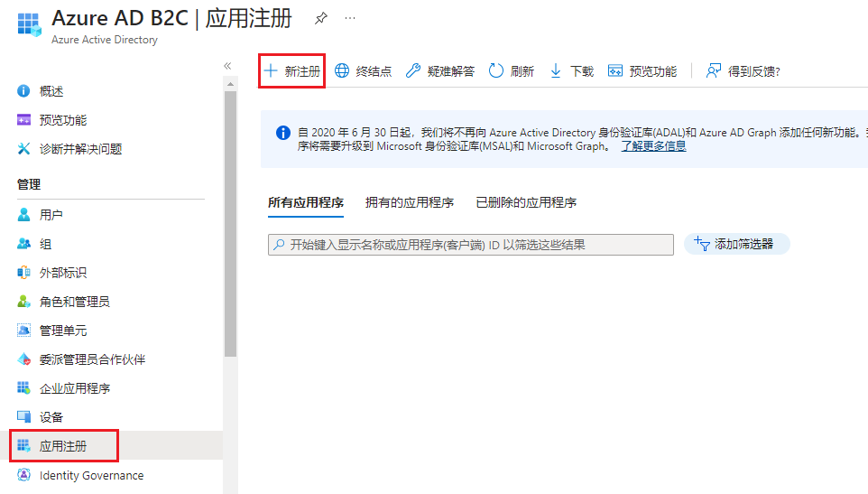Viewport: 868px width, 494px height.
Task: Click the filter funnel icon on 添加筛选器
Action: [x=702, y=244]
